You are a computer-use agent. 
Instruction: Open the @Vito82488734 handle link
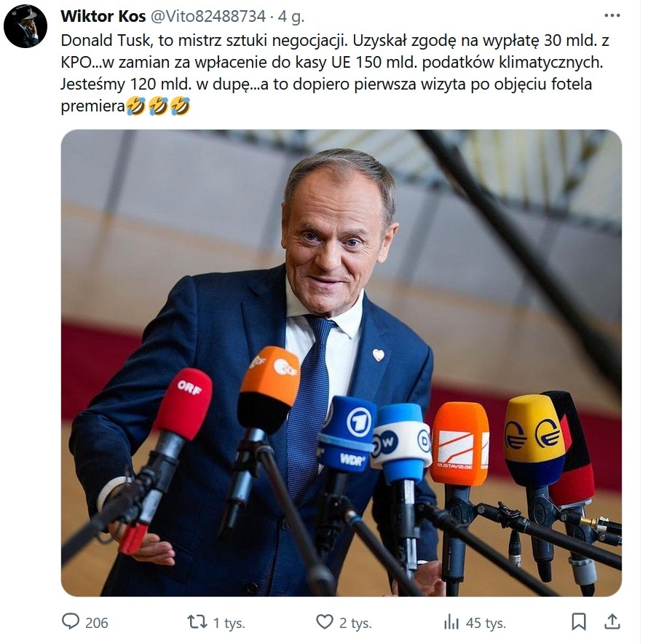208,16
